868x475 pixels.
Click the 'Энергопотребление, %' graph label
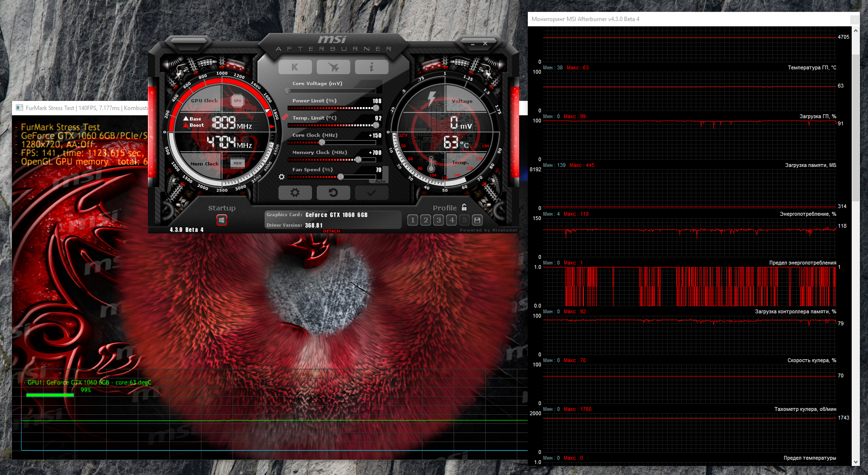click(808, 214)
